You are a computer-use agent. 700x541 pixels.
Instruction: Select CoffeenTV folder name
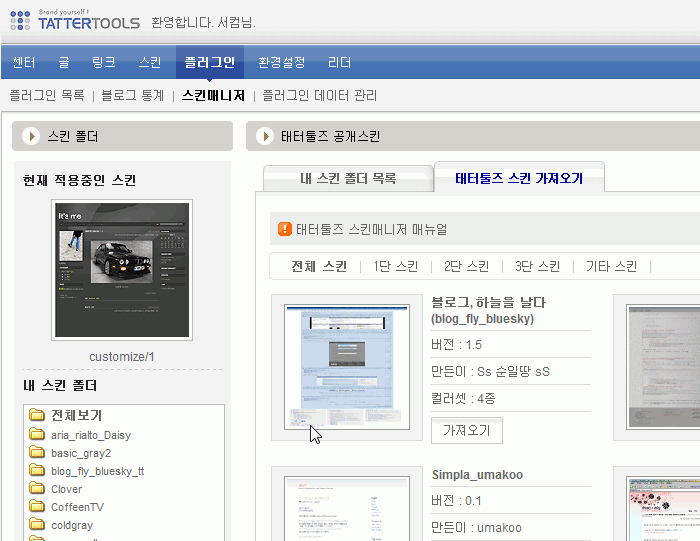click(77, 507)
